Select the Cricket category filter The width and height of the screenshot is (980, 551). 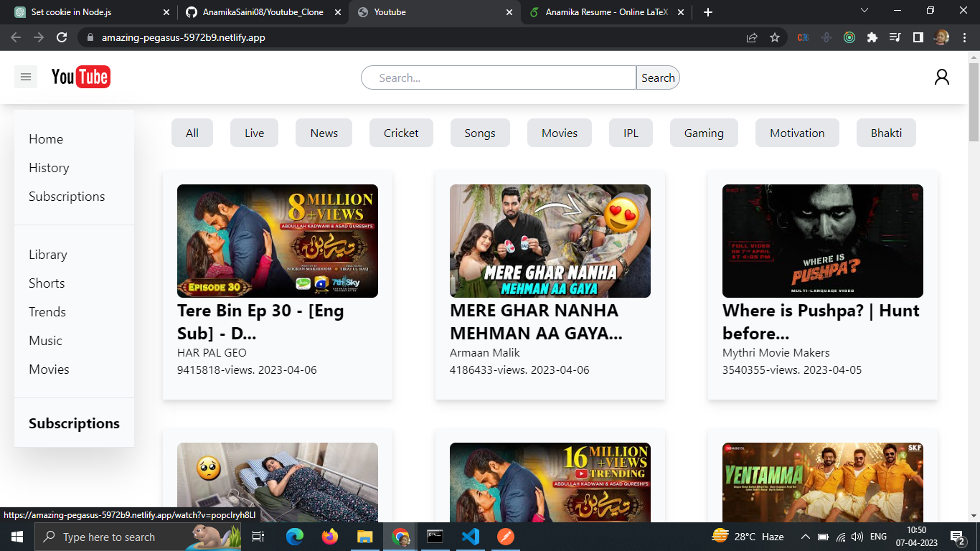click(x=401, y=133)
